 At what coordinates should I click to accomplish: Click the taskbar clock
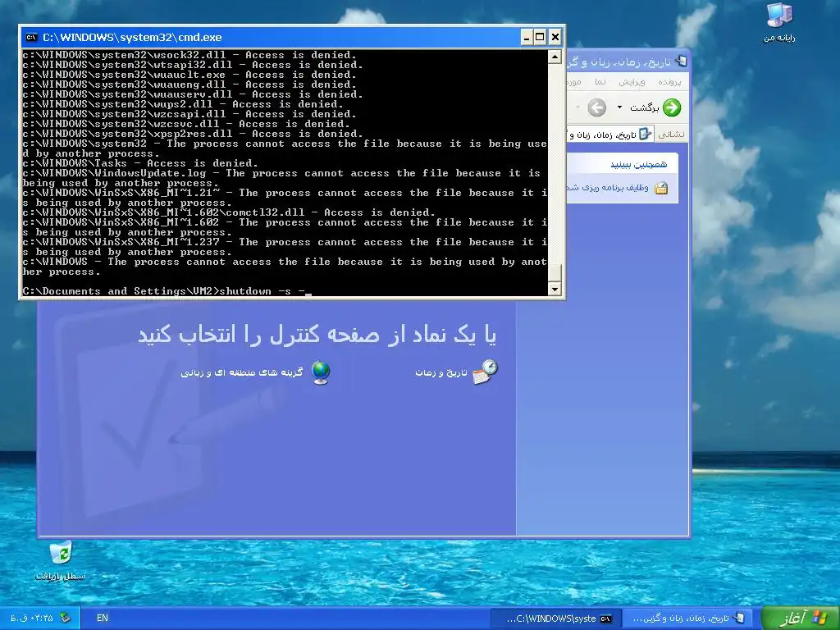pyautogui.click(x=32, y=619)
